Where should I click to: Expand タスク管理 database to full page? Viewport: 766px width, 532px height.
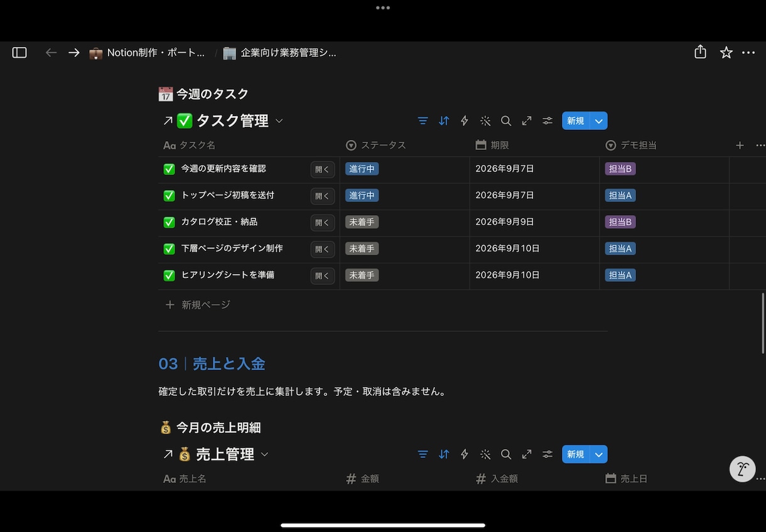pyautogui.click(x=527, y=120)
